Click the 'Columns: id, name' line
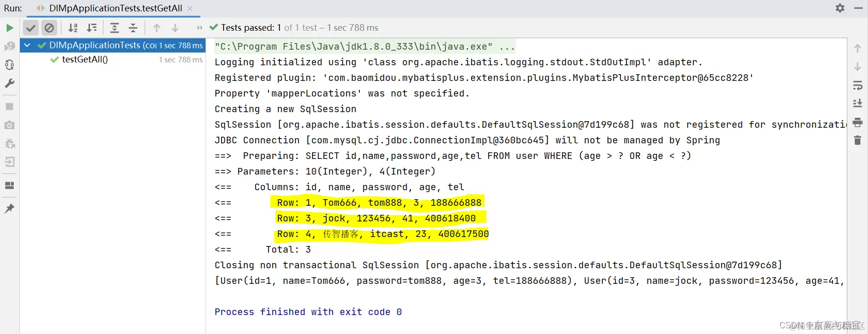 (x=340, y=187)
